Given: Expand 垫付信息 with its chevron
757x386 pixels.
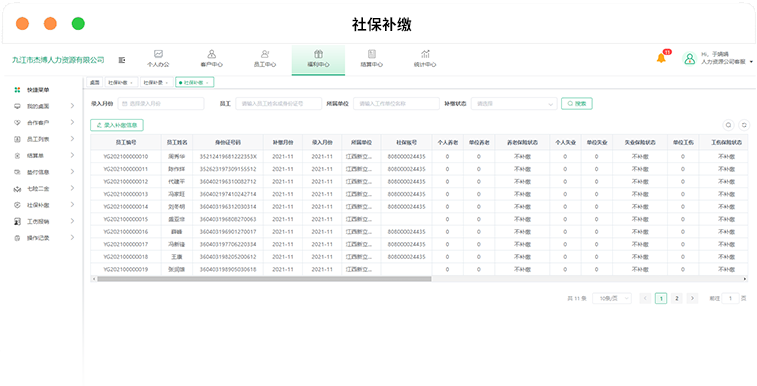Looking at the screenshot, I should click(x=72, y=171).
